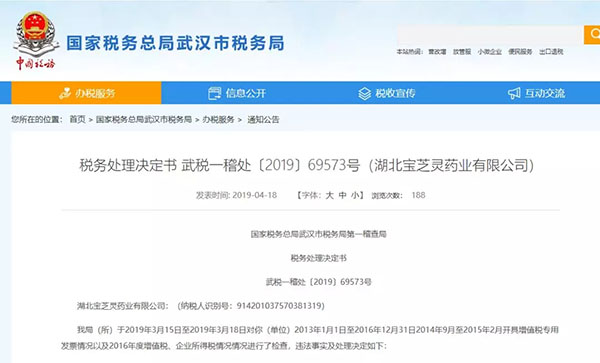Image resolution: width=600 pixels, height=363 pixels.
Task: Open 国家税务总局武汉市税务局 breadcrumb link
Action: 143,119
